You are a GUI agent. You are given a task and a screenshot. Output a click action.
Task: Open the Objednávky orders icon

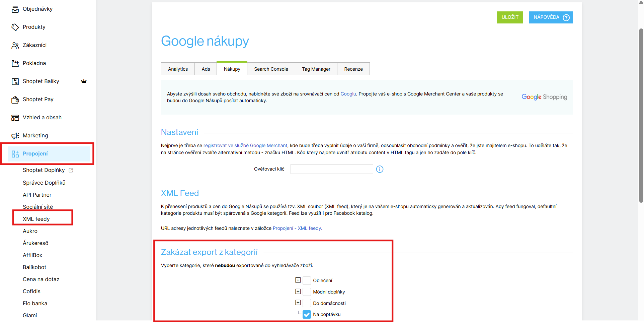click(x=15, y=9)
